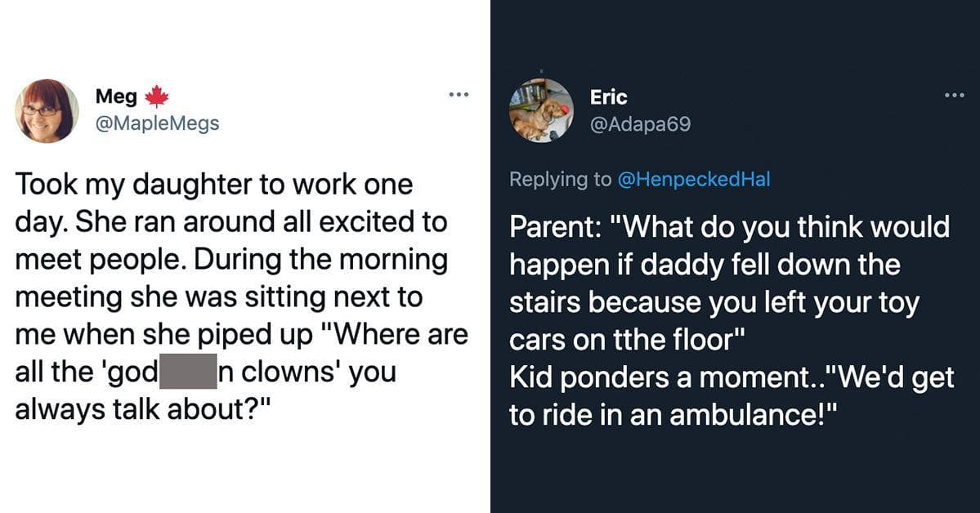The image size is (980, 513).
Task: Open the @Adapa69 handle
Action: point(640,124)
